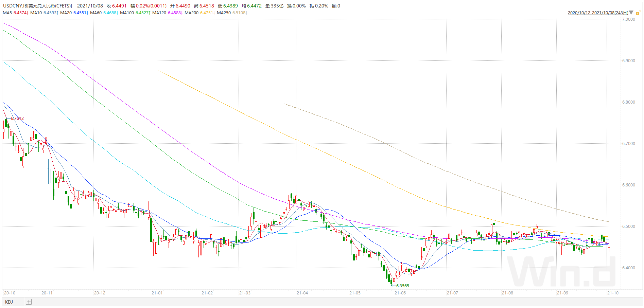This screenshot has width=644, height=308.
Task: Select the MA20 6.4551 indicator label
Action: click(x=74, y=13)
